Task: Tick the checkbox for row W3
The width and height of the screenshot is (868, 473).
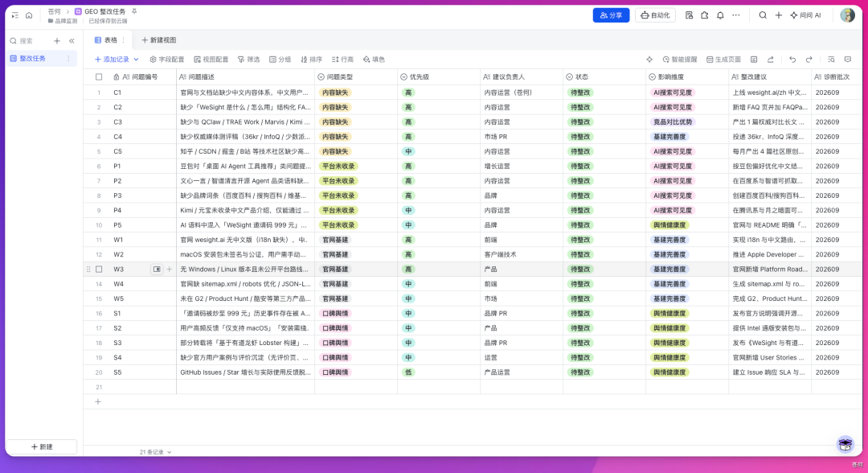Action: pyautogui.click(x=99, y=269)
